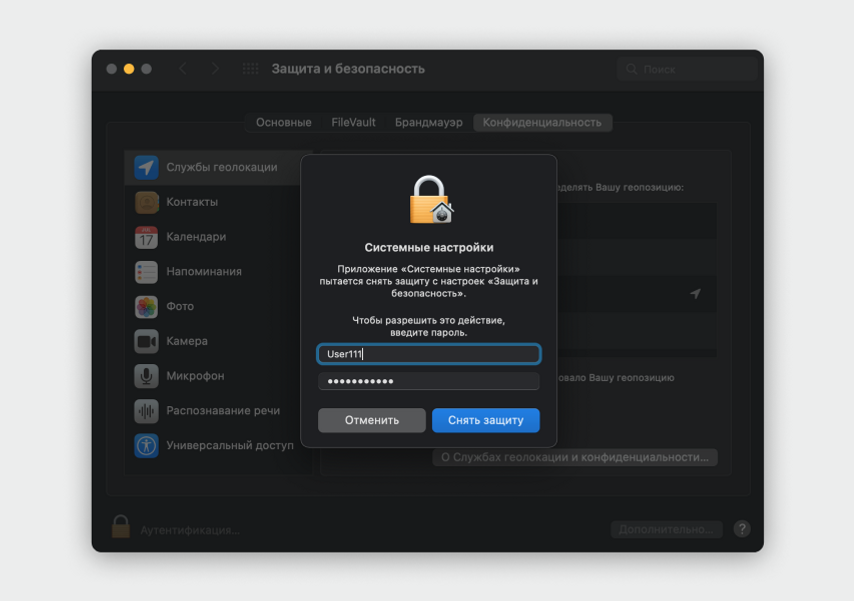Open the Распознавание речи waveform icon

pos(147,411)
